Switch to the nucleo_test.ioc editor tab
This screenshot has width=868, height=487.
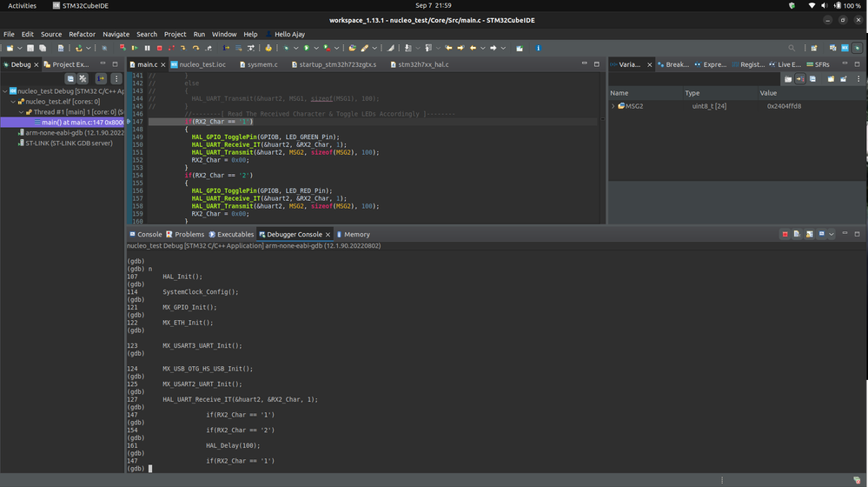[x=201, y=64]
